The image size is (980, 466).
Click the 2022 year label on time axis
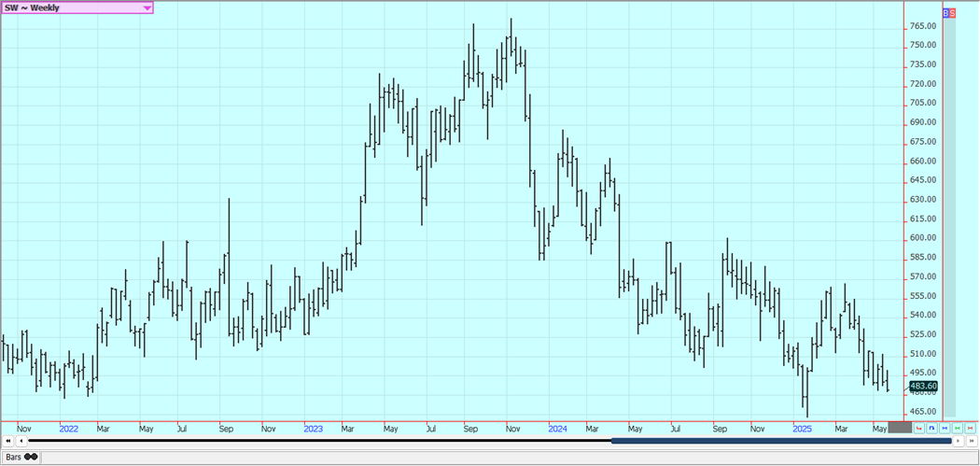[69, 429]
